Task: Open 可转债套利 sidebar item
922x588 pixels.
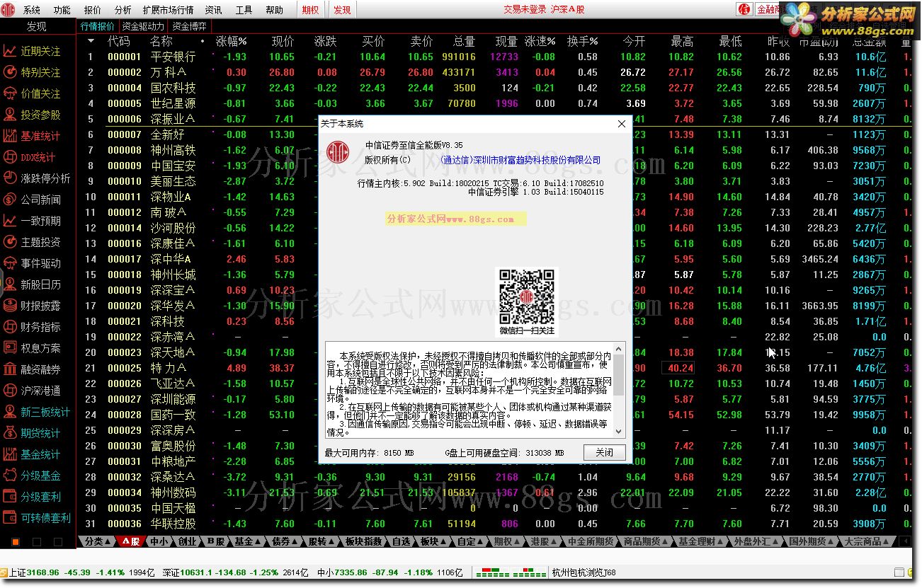Action: [x=37, y=519]
